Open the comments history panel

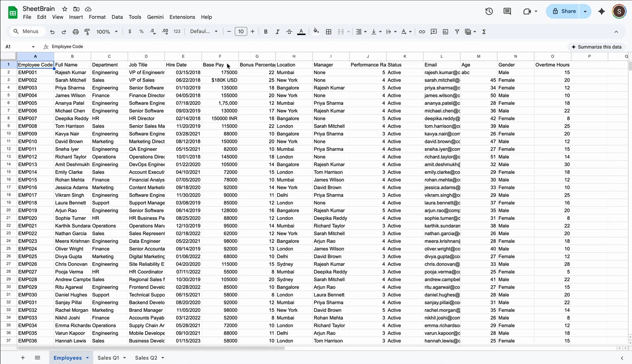click(507, 11)
